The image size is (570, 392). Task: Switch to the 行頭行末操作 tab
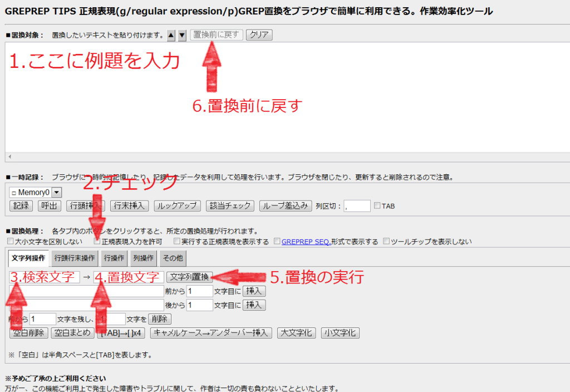click(x=75, y=258)
